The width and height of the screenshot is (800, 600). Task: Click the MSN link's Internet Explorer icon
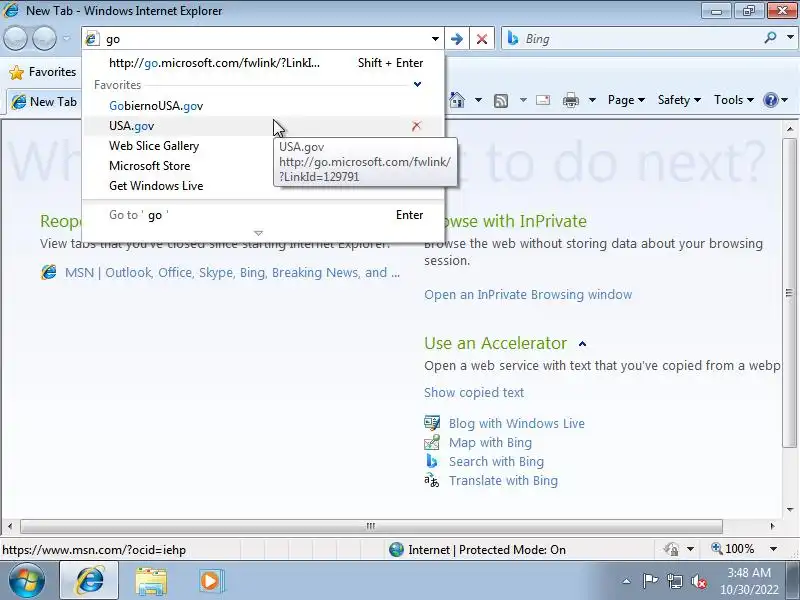[x=48, y=272]
